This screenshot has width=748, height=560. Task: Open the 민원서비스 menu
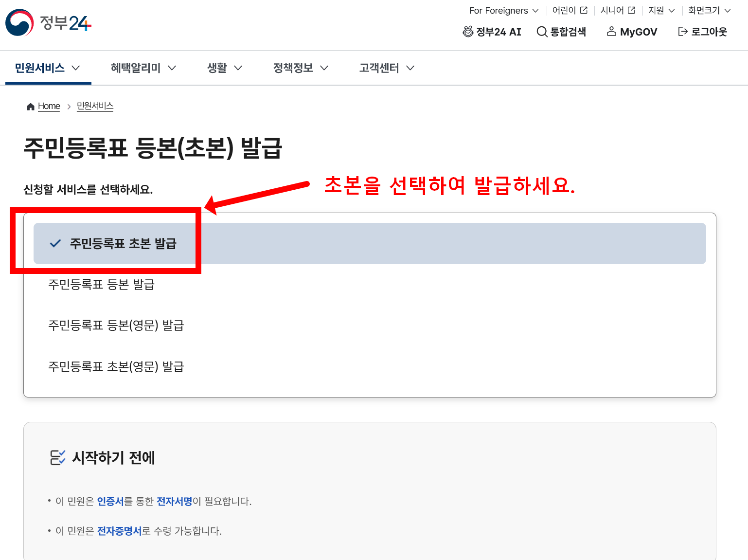pyautogui.click(x=40, y=68)
